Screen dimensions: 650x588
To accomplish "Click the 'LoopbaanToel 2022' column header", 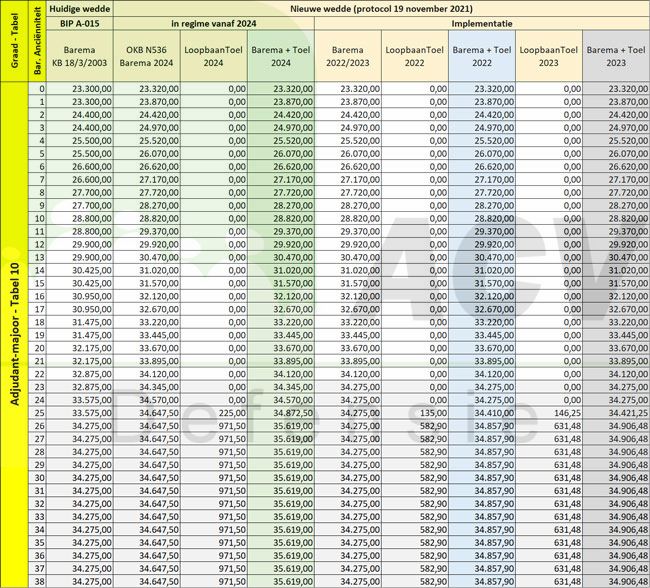I will [415, 56].
